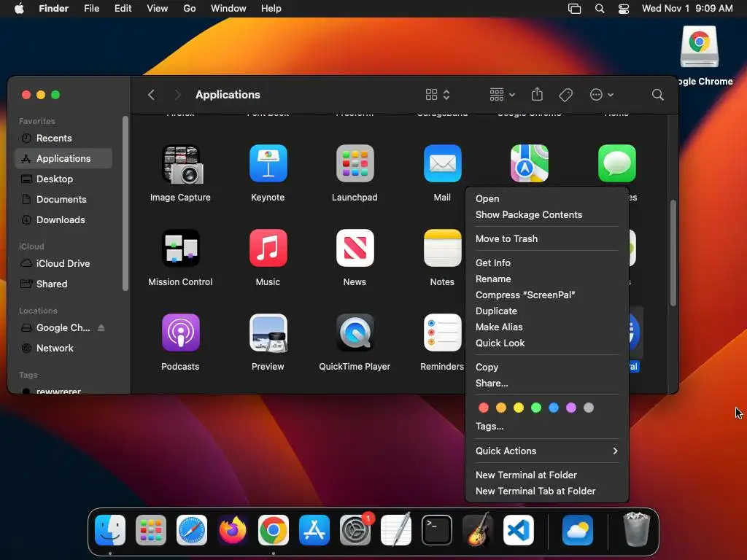Screen dimensions: 747x560
Task: Open Finder window search
Action: pos(657,95)
